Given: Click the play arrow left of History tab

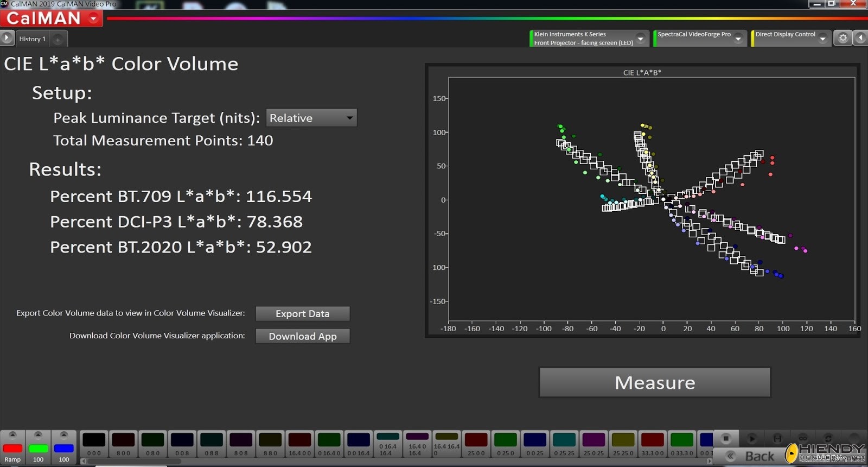Looking at the screenshot, I should tap(7, 39).
